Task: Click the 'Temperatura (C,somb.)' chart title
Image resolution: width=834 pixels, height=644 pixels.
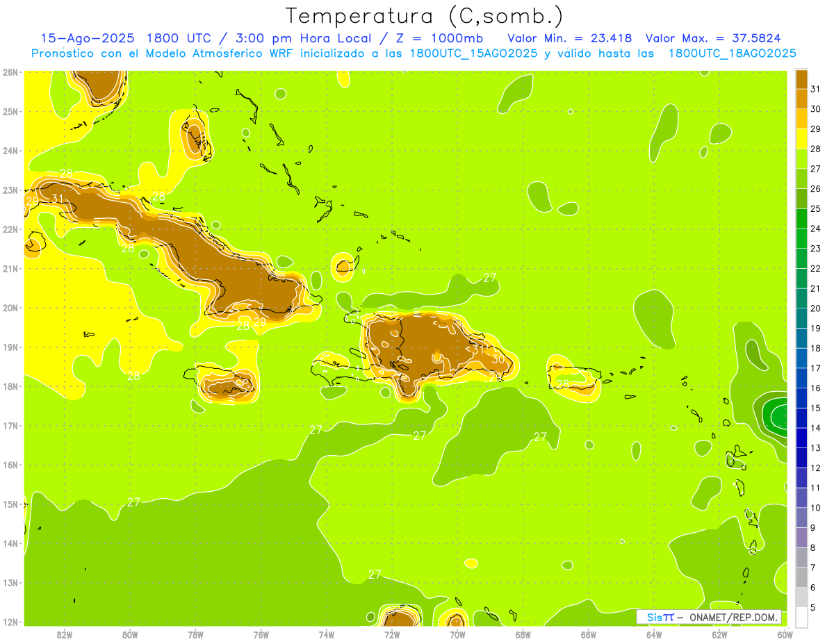Action: click(x=425, y=16)
